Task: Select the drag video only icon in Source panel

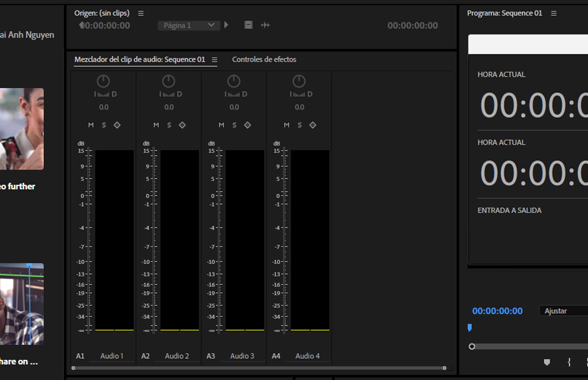Action: (248, 25)
